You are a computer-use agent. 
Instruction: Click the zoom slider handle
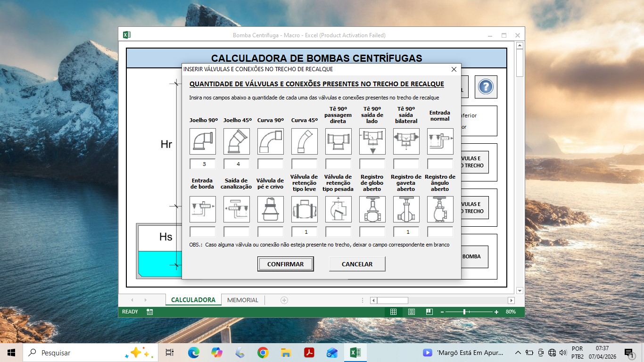tap(464, 312)
